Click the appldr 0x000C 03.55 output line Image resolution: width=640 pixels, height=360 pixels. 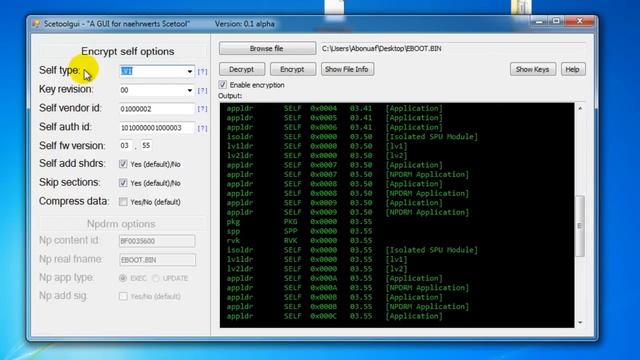[x=334, y=316]
